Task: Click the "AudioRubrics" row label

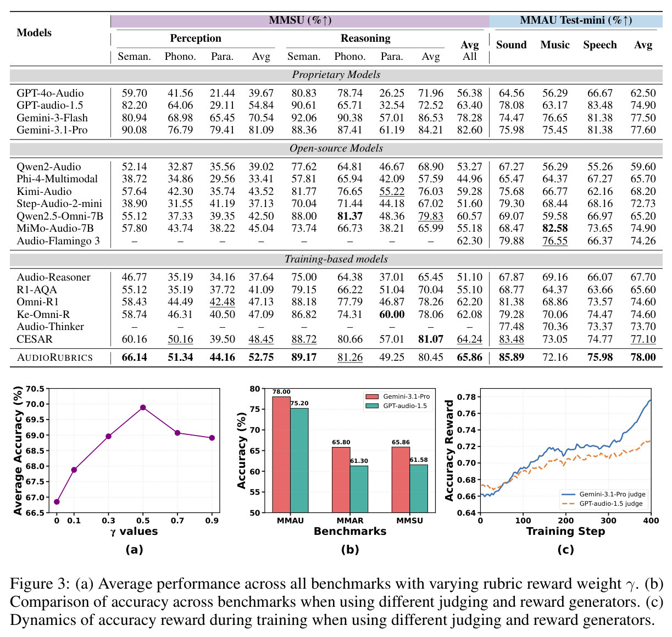Action: 54,357
